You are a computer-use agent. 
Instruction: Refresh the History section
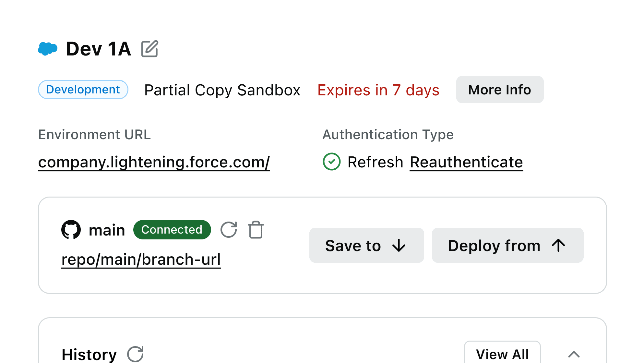[x=135, y=354]
